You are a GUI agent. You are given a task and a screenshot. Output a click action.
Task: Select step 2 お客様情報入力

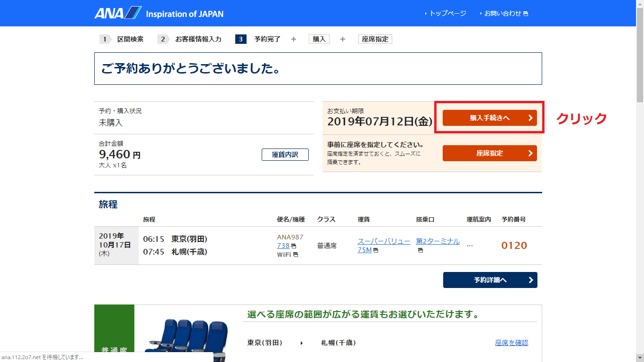pyautogui.click(x=198, y=39)
